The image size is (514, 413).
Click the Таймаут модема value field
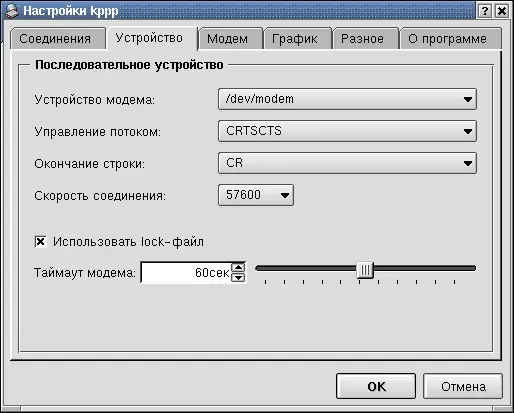click(186, 272)
